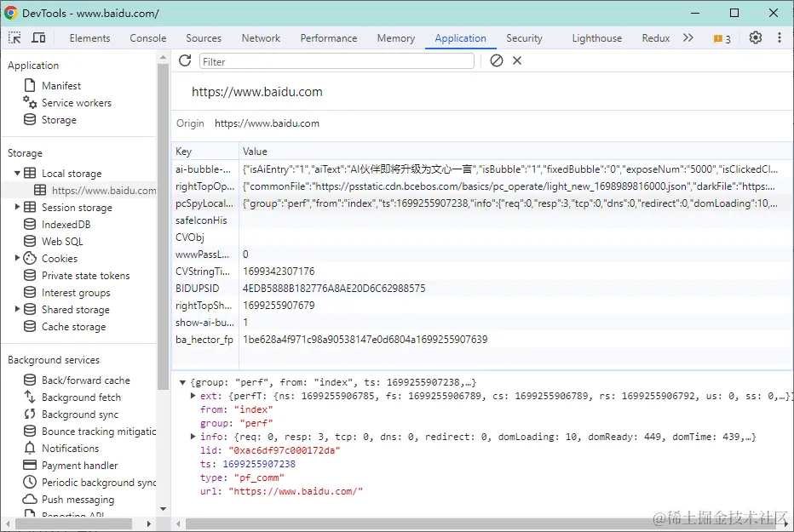The width and height of the screenshot is (794, 532).
Task: Open Cache storage item
Action: click(73, 327)
